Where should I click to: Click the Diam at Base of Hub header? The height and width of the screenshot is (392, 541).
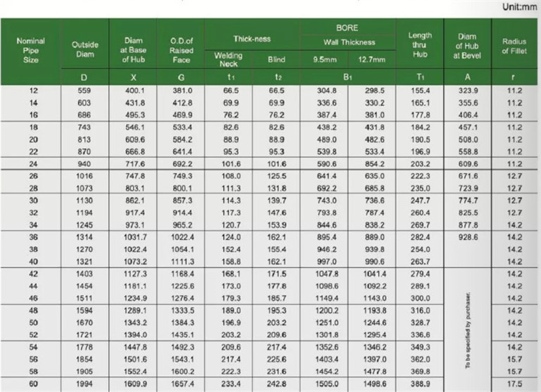[132, 51]
